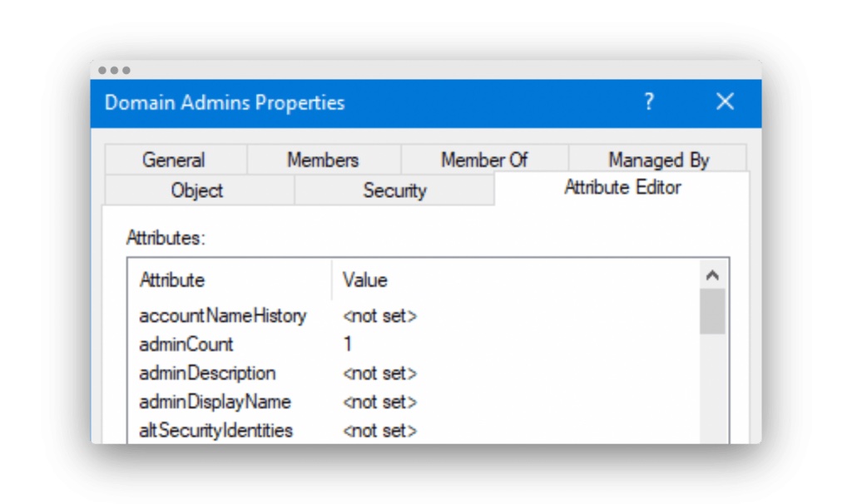Click the altSecurityIdentities not set value
Image resolution: width=852 pixels, height=504 pixels.
point(379,431)
